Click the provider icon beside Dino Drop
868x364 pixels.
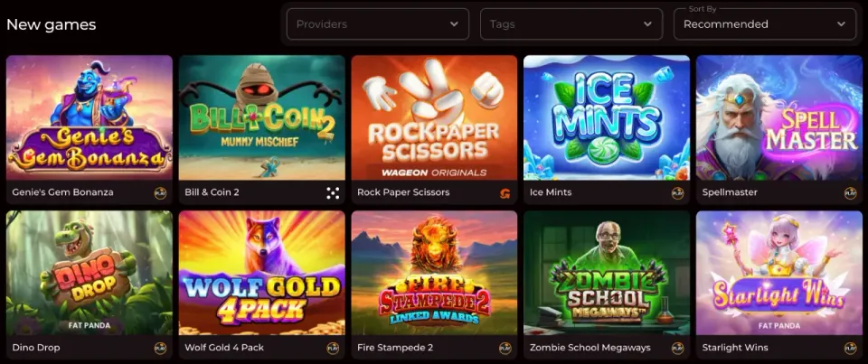click(x=161, y=349)
